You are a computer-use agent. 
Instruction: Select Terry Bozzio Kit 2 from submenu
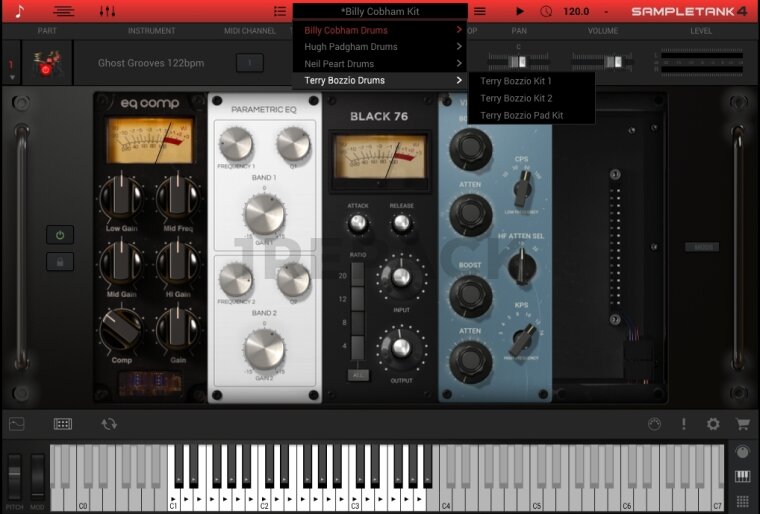click(x=516, y=98)
